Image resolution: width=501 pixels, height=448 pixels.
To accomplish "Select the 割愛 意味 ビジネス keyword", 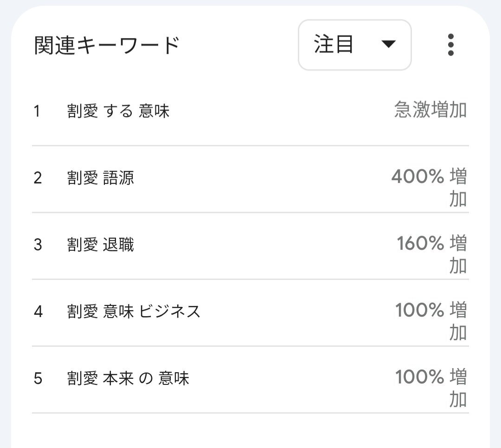I will point(134,311).
